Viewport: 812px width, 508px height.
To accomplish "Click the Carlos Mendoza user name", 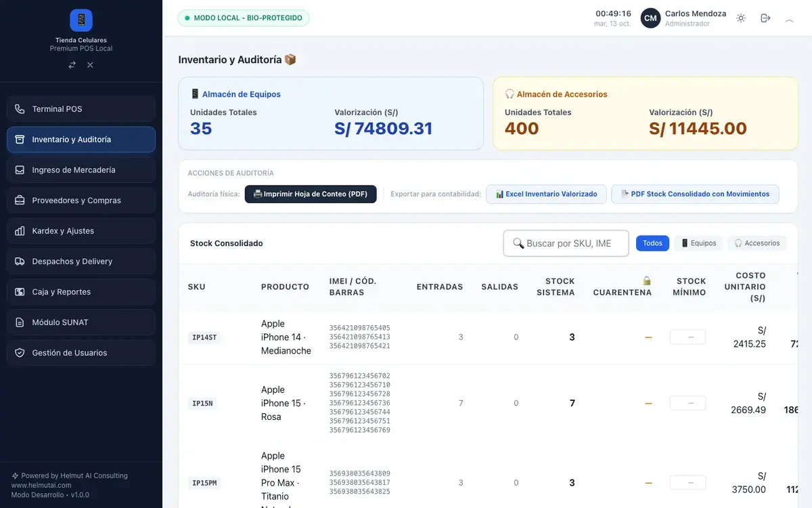I will [x=696, y=14].
